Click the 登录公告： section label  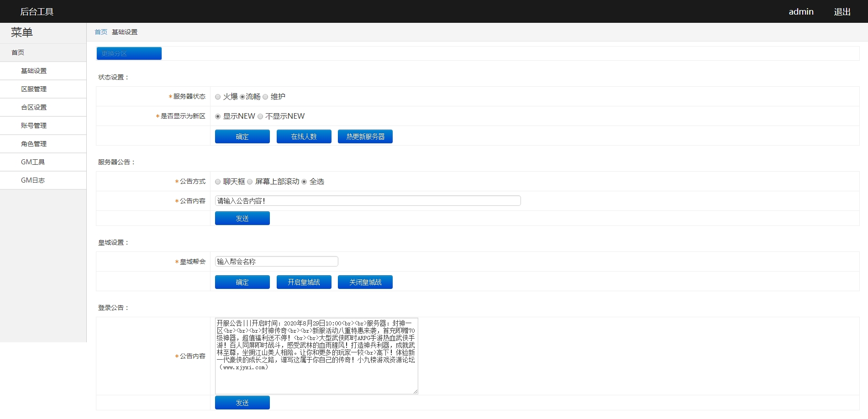point(114,308)
